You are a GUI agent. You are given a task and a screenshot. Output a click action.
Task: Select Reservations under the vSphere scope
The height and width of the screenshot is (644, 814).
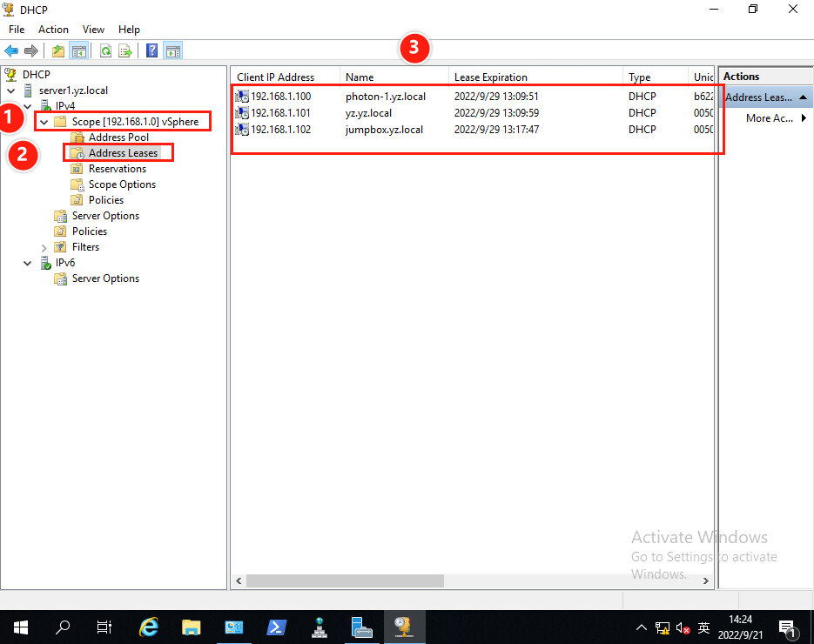coord(117,169)
